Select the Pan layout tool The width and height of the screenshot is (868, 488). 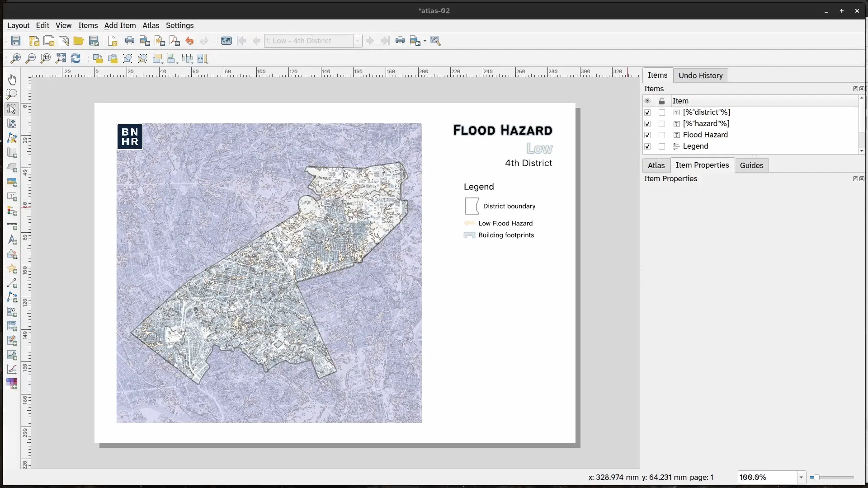pos(12,80)
